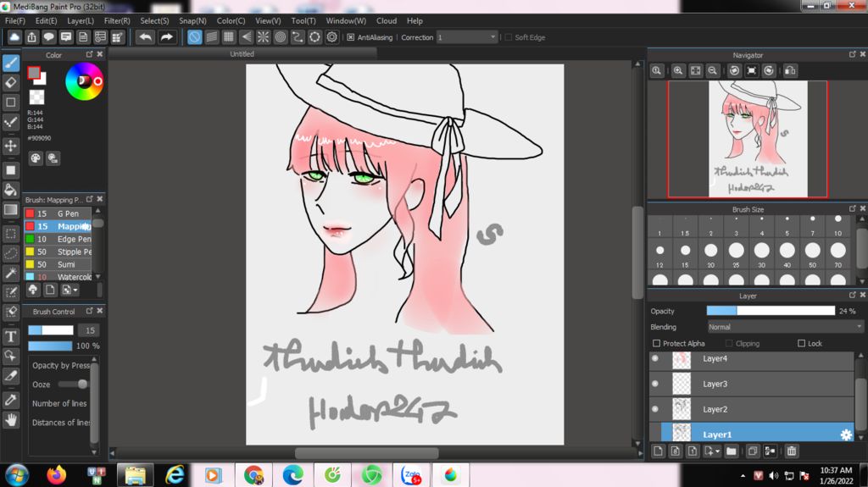Viewport: 868px width, 487px height.
Task: Choose brush size 30 dot
Action: coord(762,251)
